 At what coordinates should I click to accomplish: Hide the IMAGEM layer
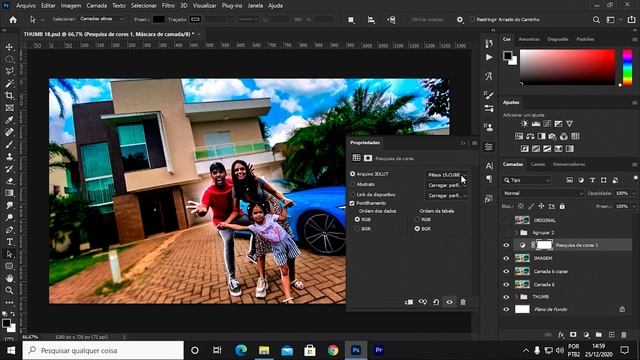(506, 258)
